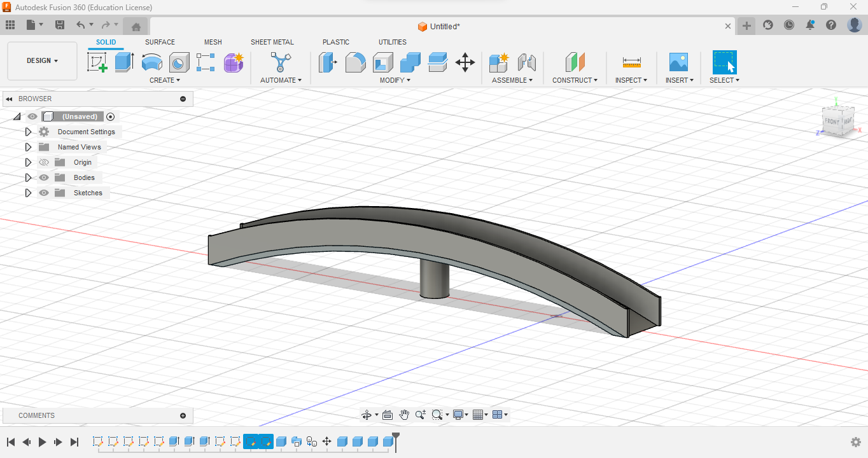The image size is (868, 458).
Task: Hide the Bodies folder
Action: click(x=44, y=177)
